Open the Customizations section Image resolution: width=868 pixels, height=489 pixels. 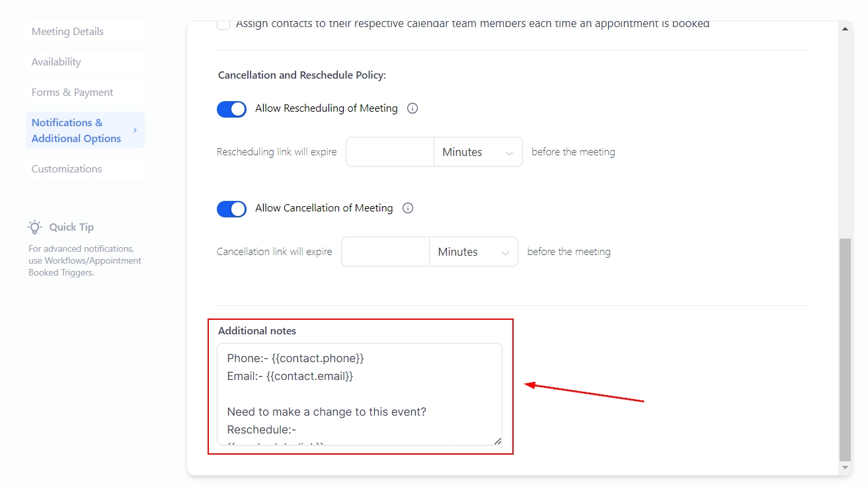[67, 169]
